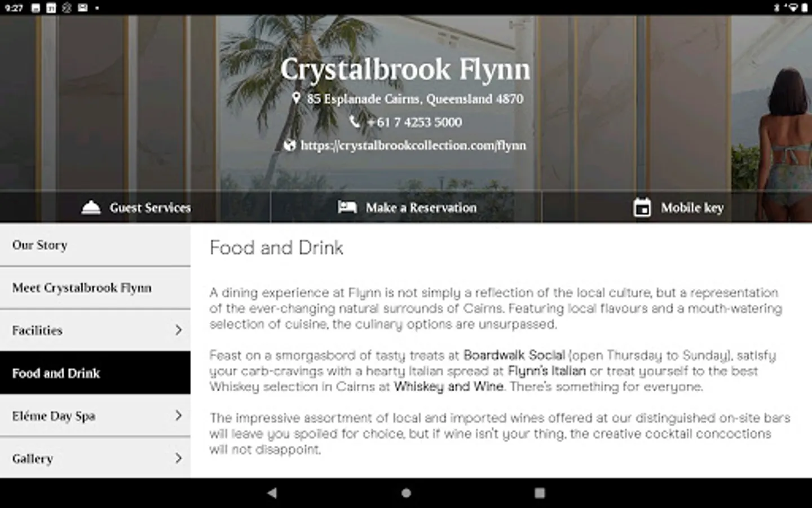This screenshot has width=812, height=508.
Task: Tap the bed icon for reservations
Action: tap(347, 207)
